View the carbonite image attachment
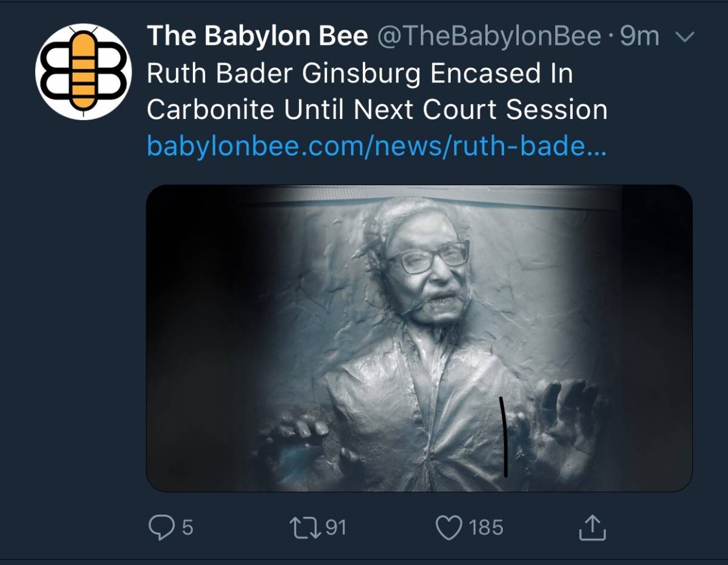 [419, 338]
